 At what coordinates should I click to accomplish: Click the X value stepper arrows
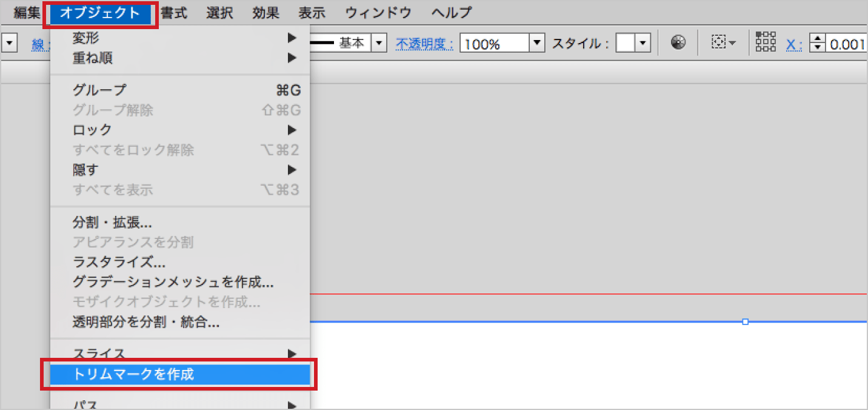pyautogui.click(x=818, y=44)
